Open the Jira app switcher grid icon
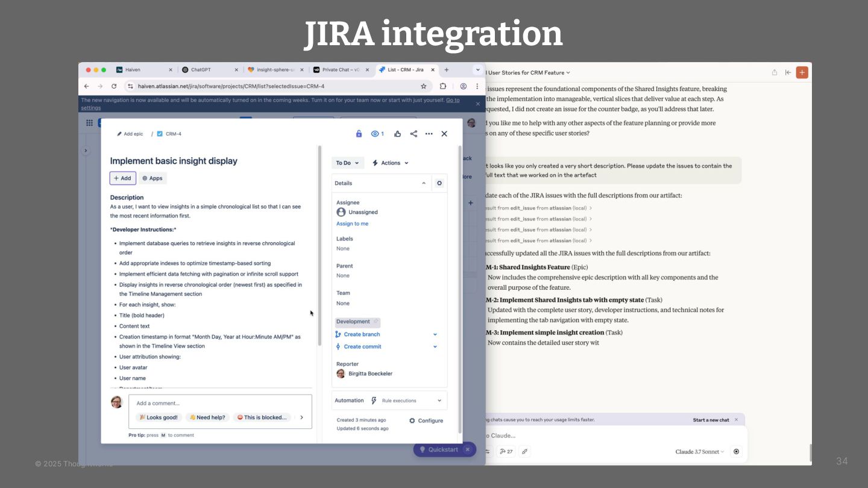Viewport: 868px width, 488px height. click(89, 122)
